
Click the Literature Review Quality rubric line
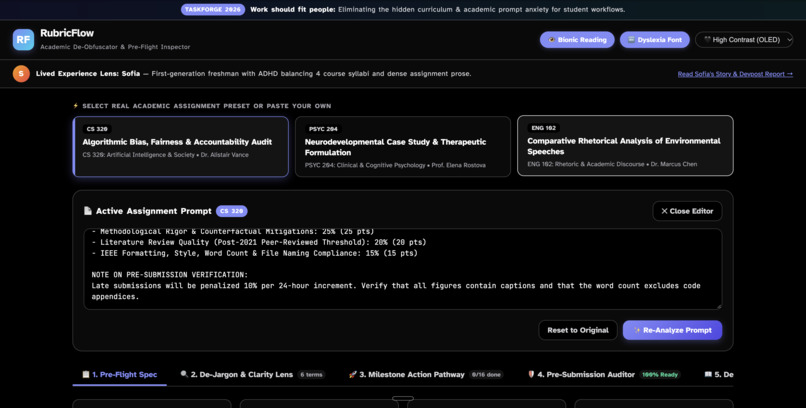click(x=259, y=242)
